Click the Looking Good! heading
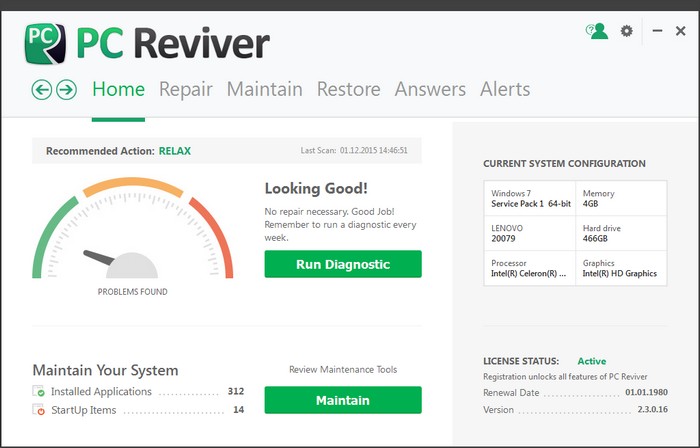The image size is (700, 448). pyautogui.click(x=316, y=188)
